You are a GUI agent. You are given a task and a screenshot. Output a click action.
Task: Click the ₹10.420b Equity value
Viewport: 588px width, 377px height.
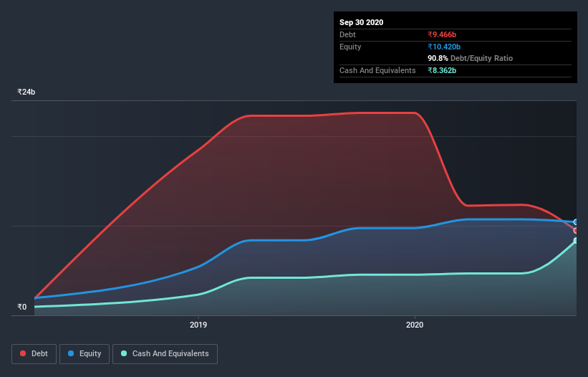(444, 47)
